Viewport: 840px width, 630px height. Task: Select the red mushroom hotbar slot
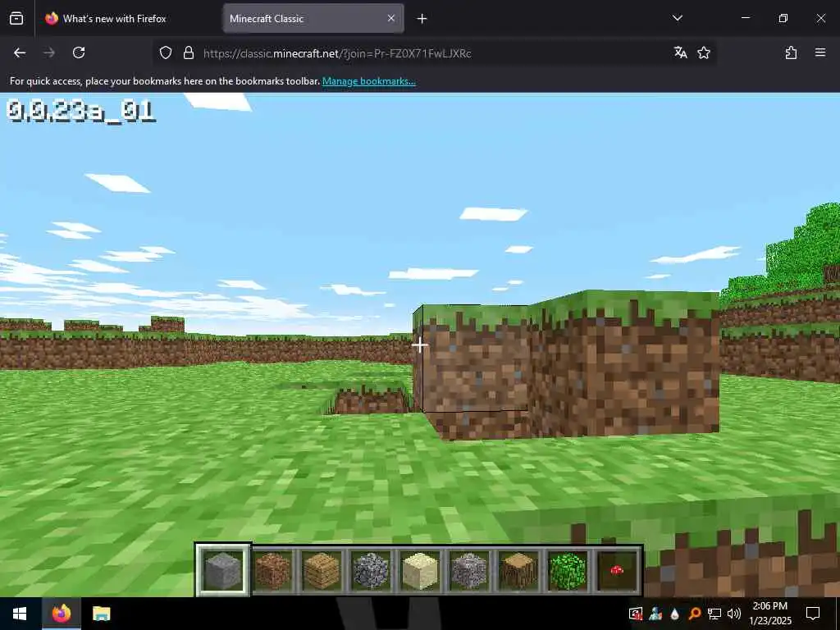(x=617, y=571)
